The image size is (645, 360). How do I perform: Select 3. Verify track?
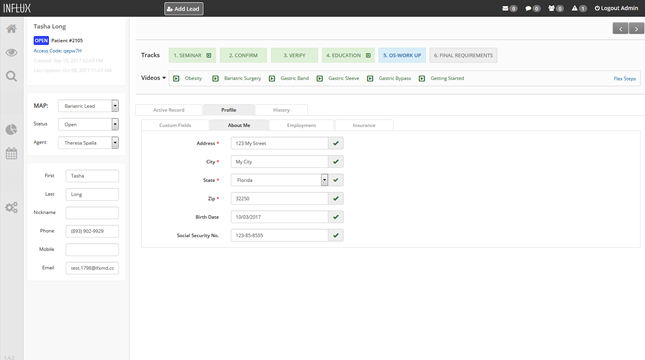click(x=294, y=55)
